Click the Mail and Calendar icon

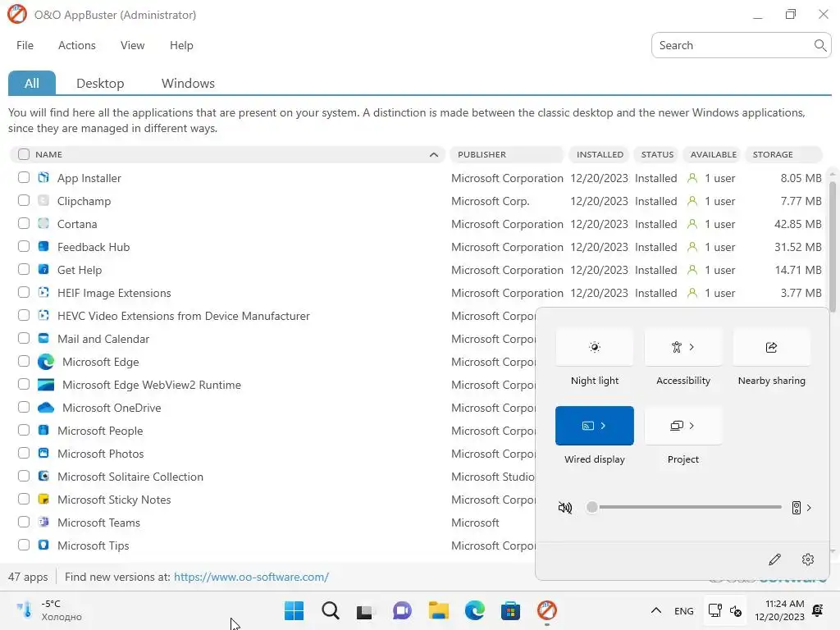[x=43, y=339]
